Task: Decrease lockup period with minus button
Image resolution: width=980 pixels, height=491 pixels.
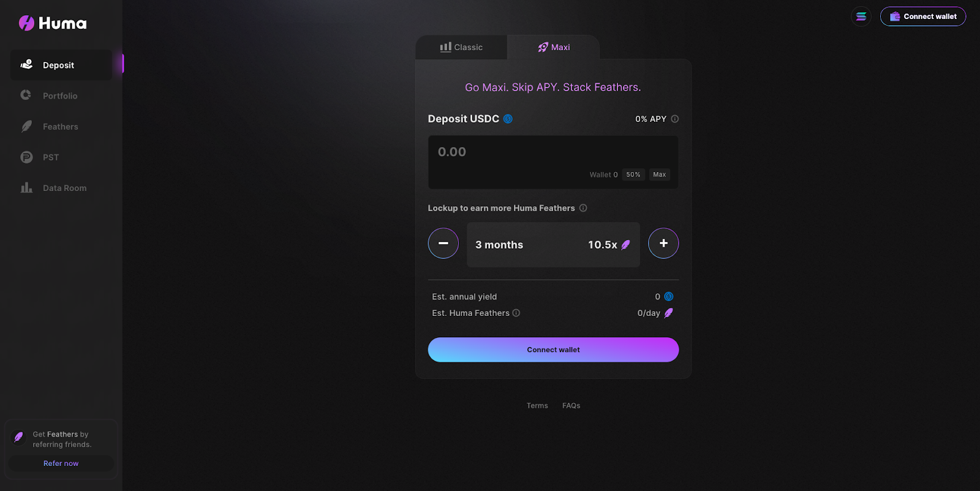Action: [443, 243]
